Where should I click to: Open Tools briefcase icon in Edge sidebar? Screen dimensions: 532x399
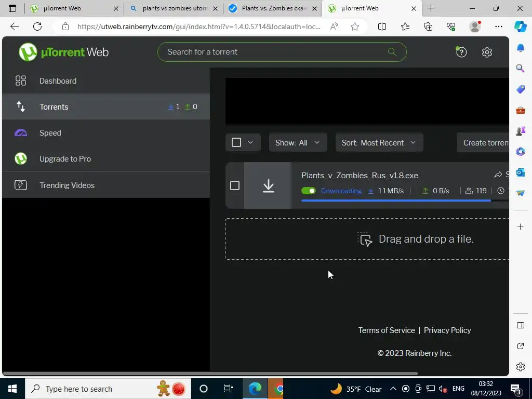pos(521,110)
